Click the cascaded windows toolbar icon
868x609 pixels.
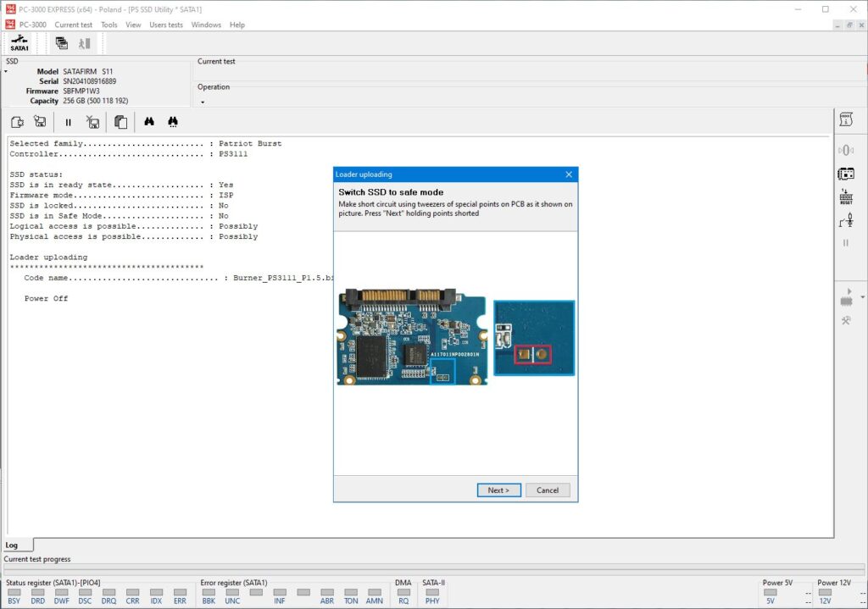coord(62,42)
